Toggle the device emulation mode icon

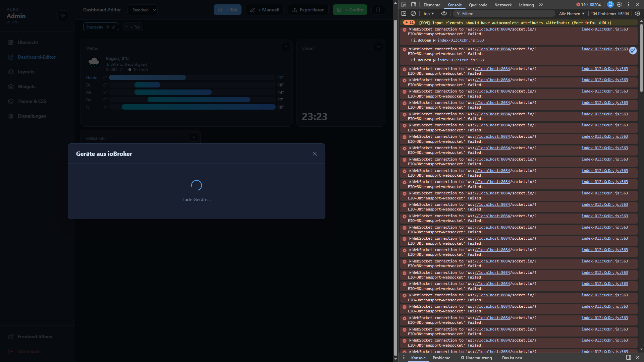tap(413, 5)
